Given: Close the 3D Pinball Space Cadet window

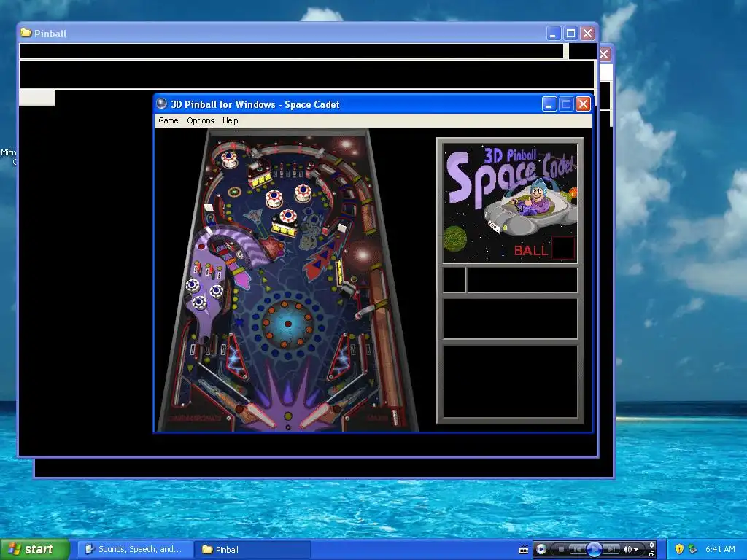Looking at the screenshot, I should [583, 104].
